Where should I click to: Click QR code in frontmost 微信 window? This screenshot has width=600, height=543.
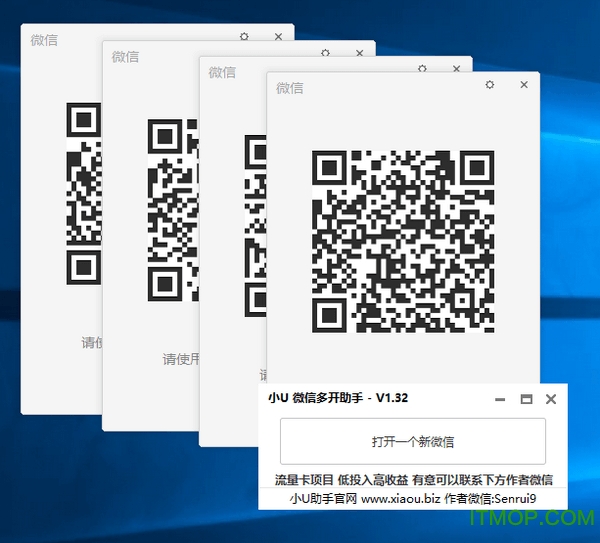403,241
